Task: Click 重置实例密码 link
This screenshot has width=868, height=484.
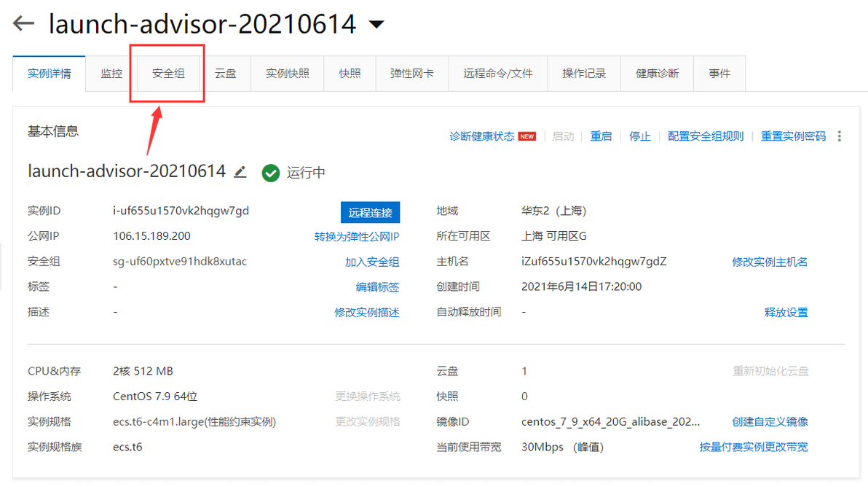Action: [x=793, y=136]
